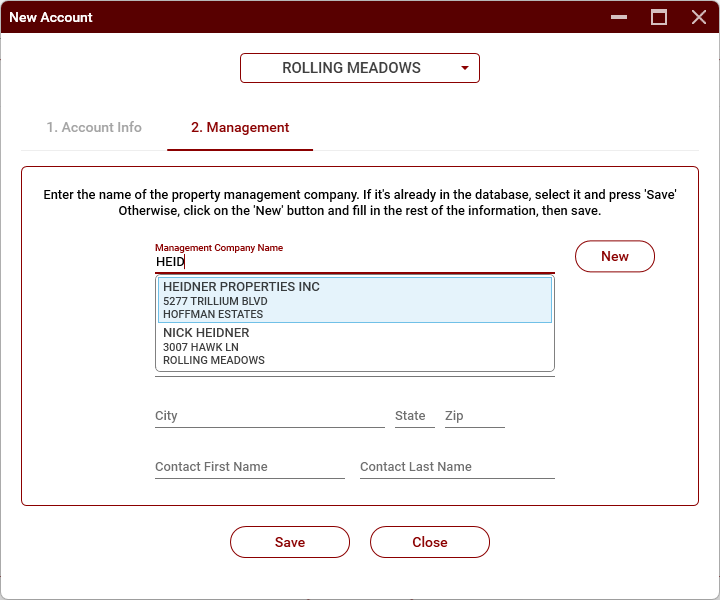The image size is (720, 600).
Task: Click into the City field
Action: pyautogui.click(x=269, y=416)
